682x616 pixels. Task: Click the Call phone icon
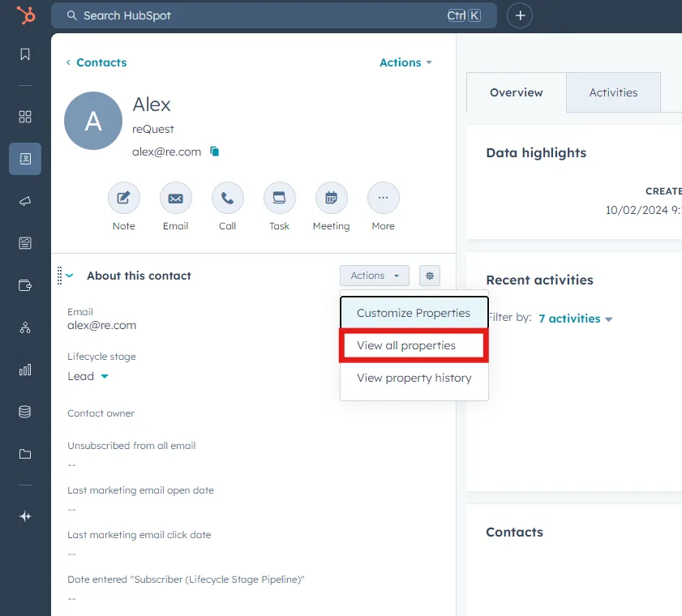point(228,198)
